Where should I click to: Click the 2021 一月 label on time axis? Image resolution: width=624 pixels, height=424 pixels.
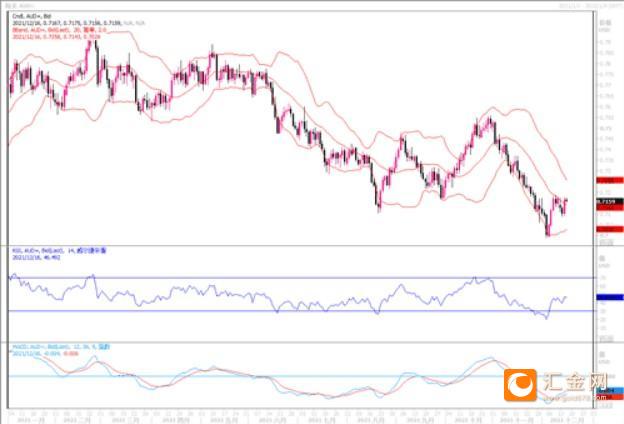pyautogui.click(x=30, y=420)
